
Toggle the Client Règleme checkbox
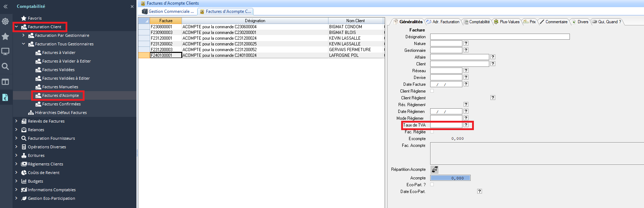[x=432, y=91]
